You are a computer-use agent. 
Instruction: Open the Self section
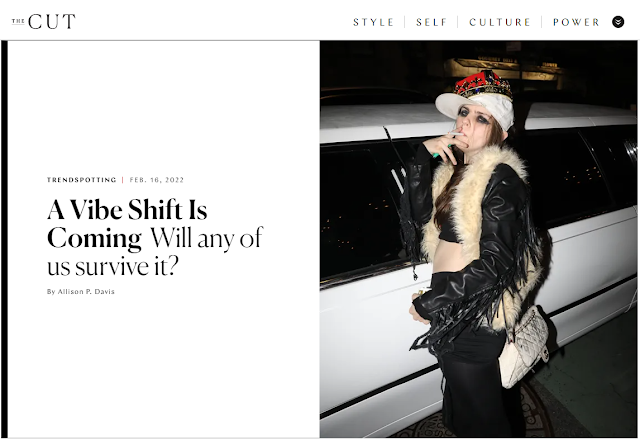pyautogui.click(x=432, y=22)
